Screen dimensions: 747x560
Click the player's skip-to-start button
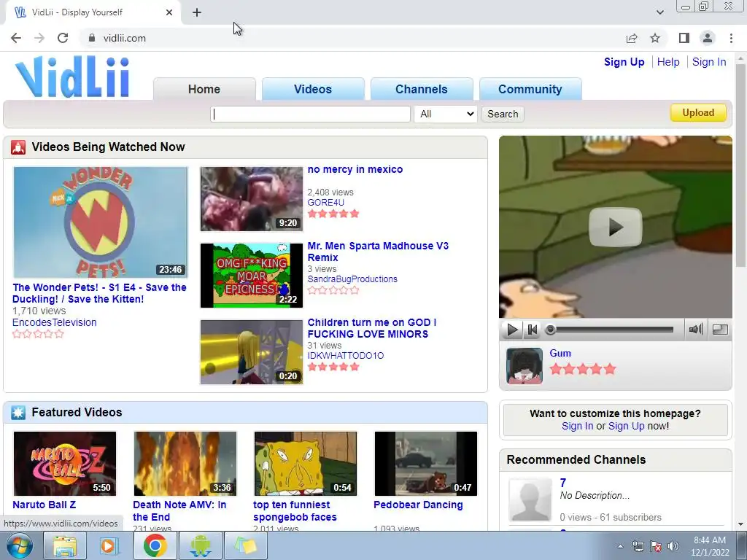[532, 330]
